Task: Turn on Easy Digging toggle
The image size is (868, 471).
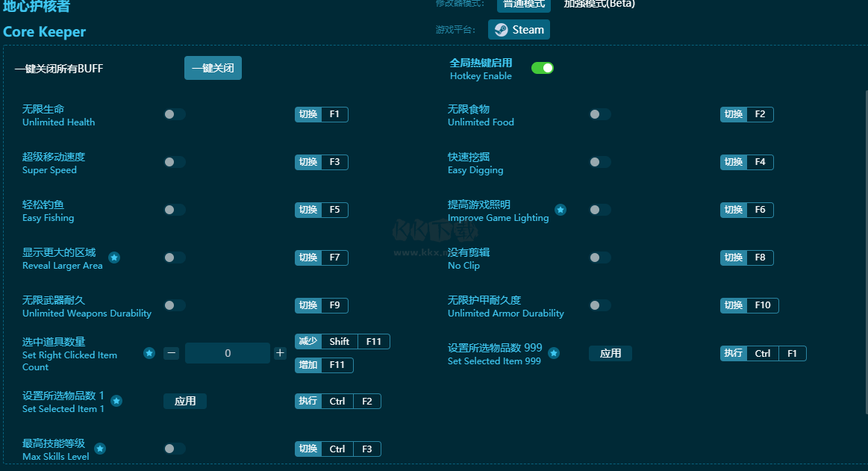Action: [599, 162]
